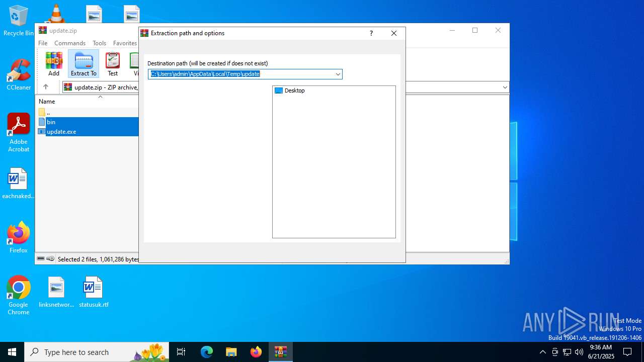Screen dimensions: 644x362
Task: Open the clock and date display
Action: click(x=601, y=352)
